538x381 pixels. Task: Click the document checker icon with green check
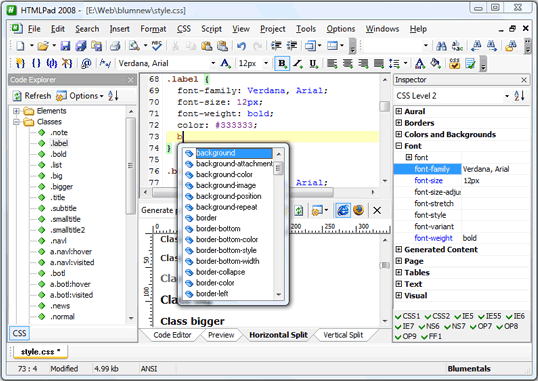coord(470,64)
